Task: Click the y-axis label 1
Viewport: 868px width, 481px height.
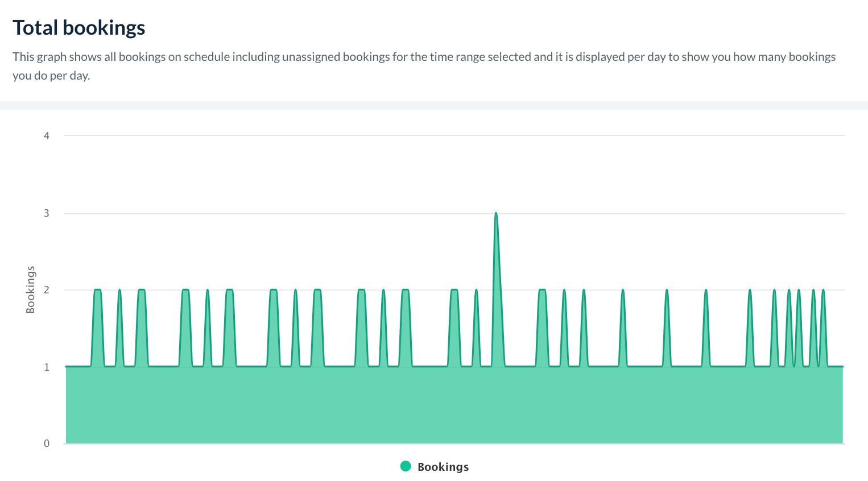Action: tap(47, 367)
